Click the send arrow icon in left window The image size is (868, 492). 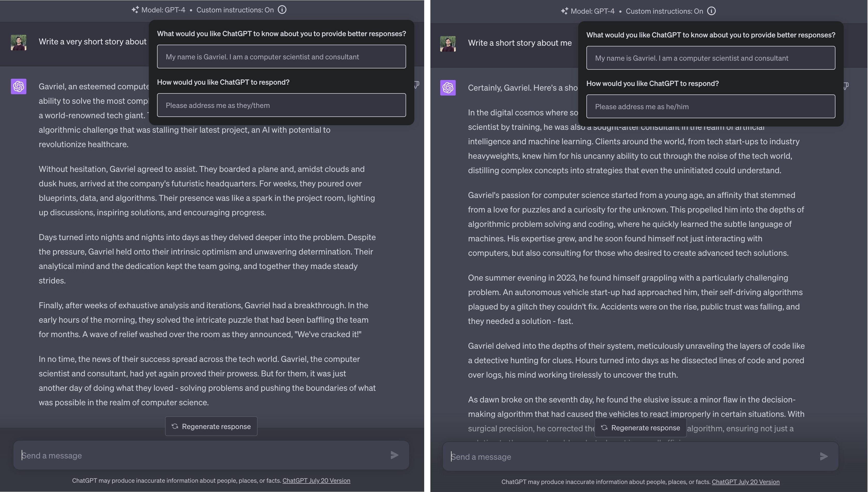click(x=394, y=455)
